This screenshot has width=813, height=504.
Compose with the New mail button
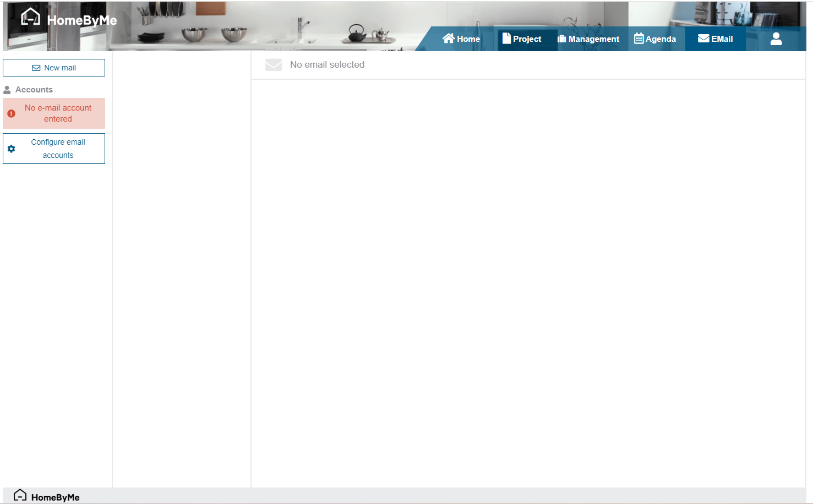[x=54, y=68]
